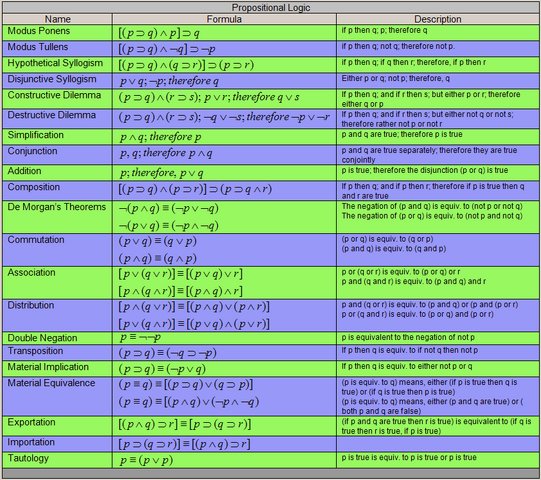
Task: Click description 'p is true is equiv. to p is true or p is true'
Action: [x=409, y=458]
